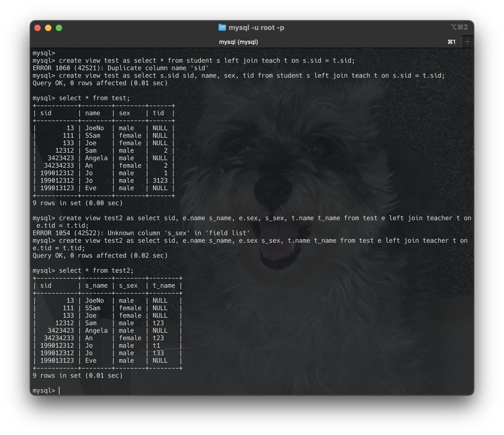The image size is (504, 435).
Task: Click the window title mysql -u root -p
Action: click(257, 27)
